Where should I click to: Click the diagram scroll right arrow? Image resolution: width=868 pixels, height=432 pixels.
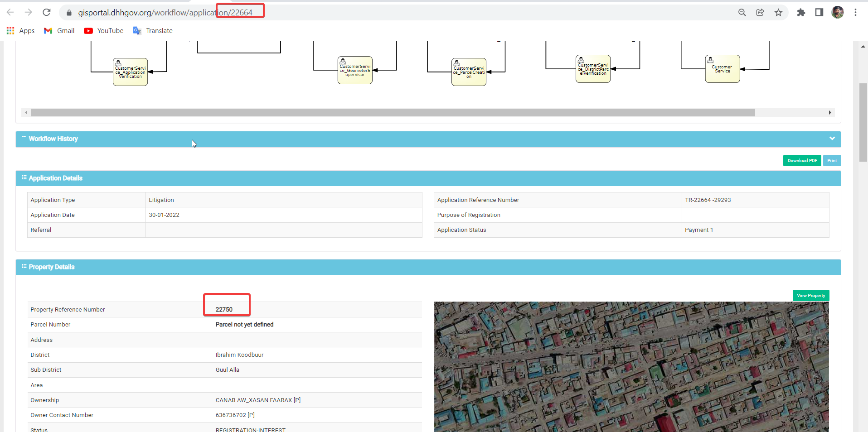(830, 113)
